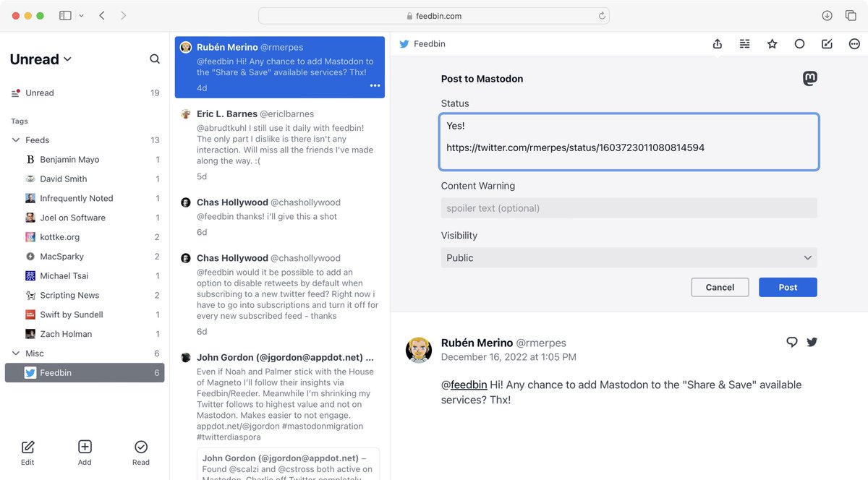The width and height of the screenshot is (868, 480).
Task: Open the note/edit icon in article toolbar
Action: [x=827, y=44]
